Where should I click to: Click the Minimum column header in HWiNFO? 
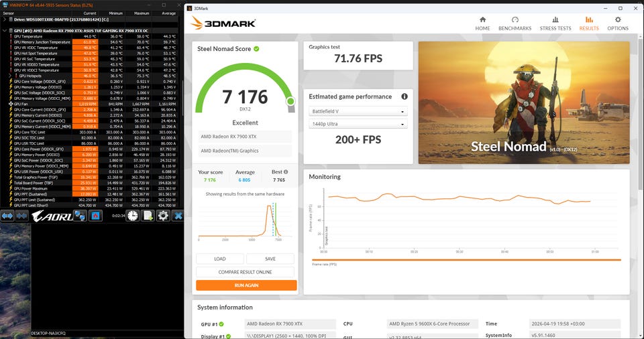116,13
